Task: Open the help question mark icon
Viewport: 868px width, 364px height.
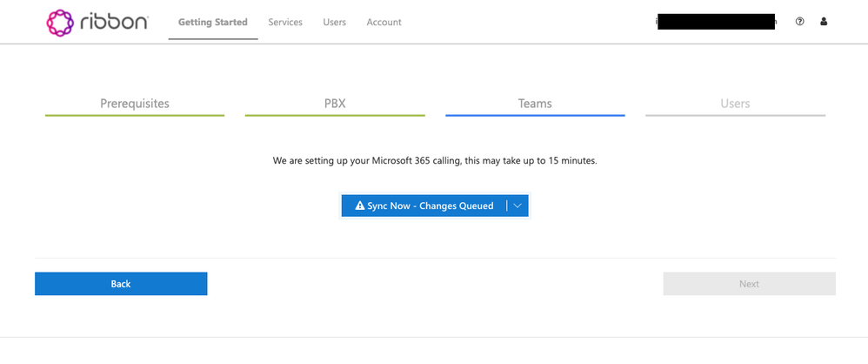Action: [x=799, y=22]
